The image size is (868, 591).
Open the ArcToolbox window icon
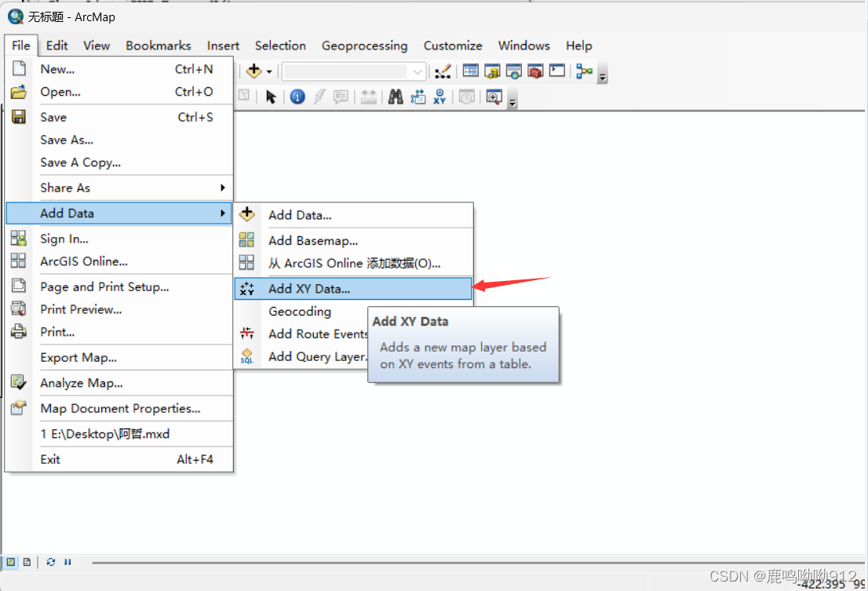[535, 71]
